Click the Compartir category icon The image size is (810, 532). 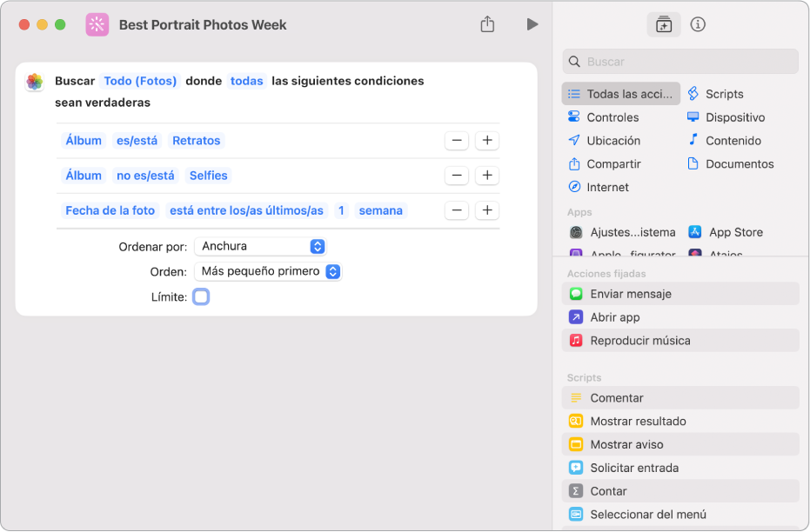pyautogui.click(x=574, y=164)
